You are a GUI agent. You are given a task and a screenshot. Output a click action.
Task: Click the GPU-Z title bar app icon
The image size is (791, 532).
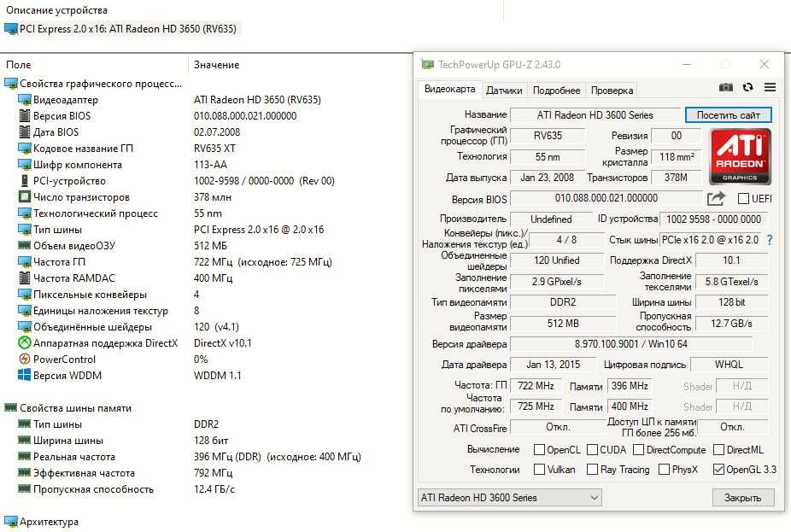(427, 64)
